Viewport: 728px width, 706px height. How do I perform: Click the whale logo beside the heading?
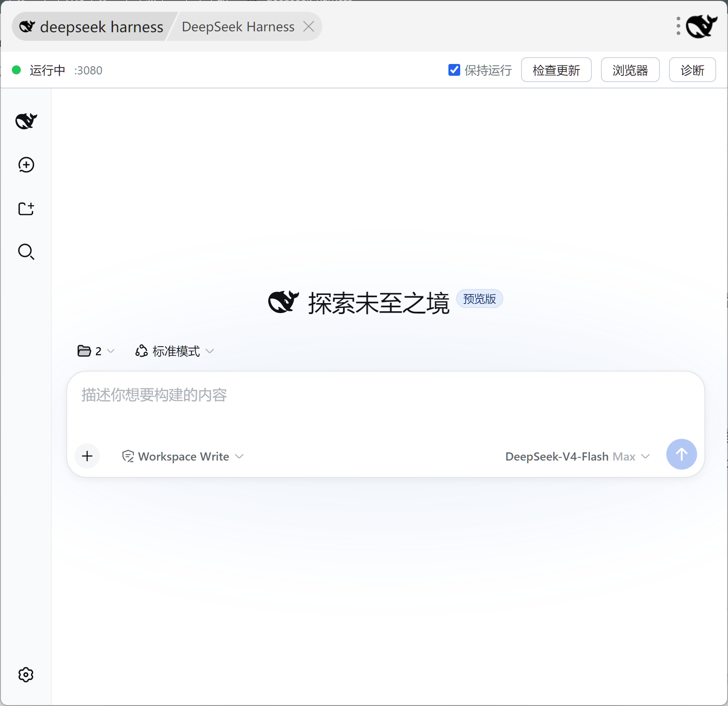pyautogui.click(x=284, y=302)
